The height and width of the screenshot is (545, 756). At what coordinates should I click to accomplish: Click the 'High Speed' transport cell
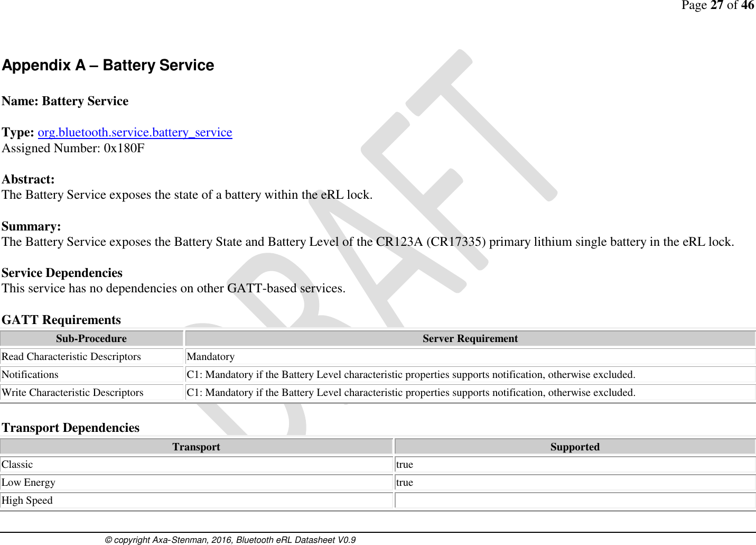point(197,500)
